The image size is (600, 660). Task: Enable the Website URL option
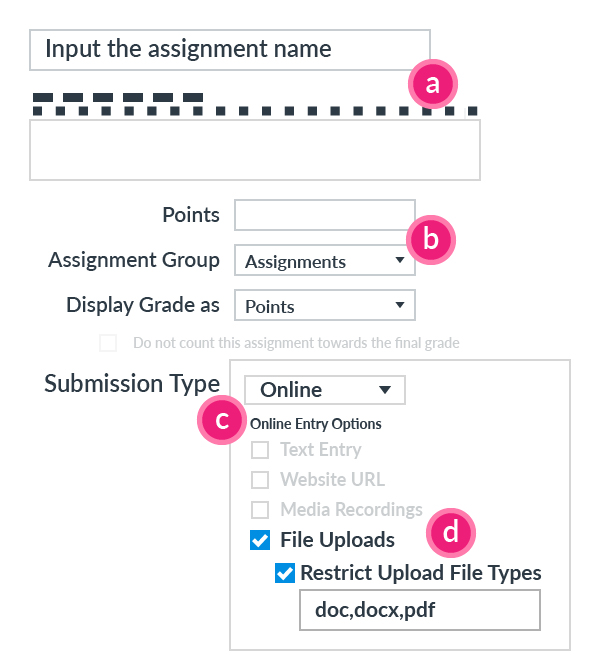pyautogui.click(x=260, y=480)
